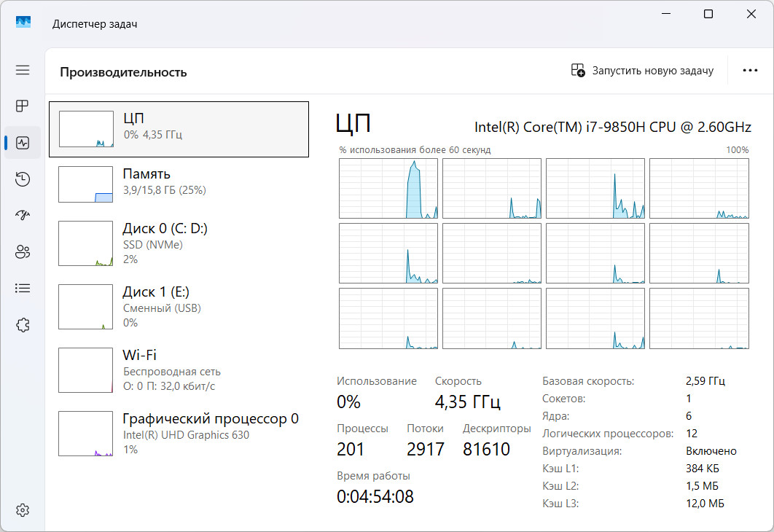
Task: Select the ЦП resource entry
Action: [179, 129]
